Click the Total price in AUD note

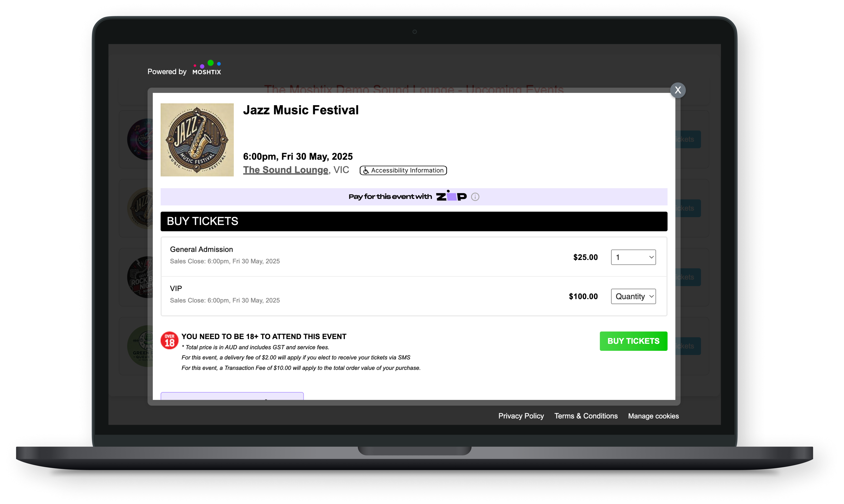(255, 347)
